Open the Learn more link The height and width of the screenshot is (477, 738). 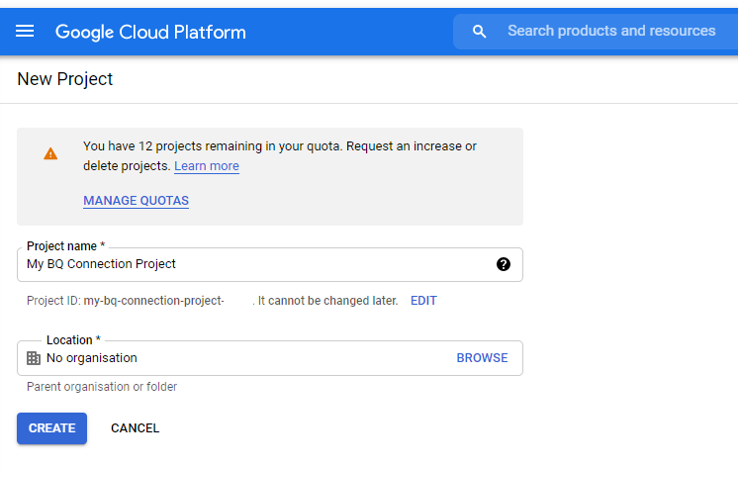207,166
